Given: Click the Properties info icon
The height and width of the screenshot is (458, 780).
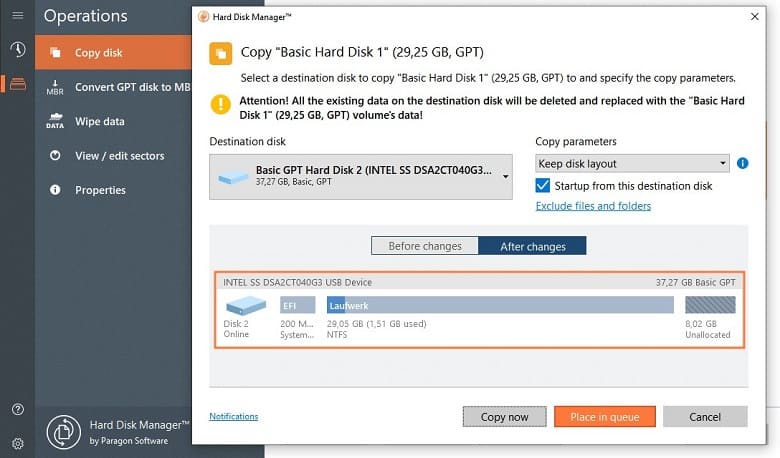Looking at the screenshot, I should [x=55, y=190].
